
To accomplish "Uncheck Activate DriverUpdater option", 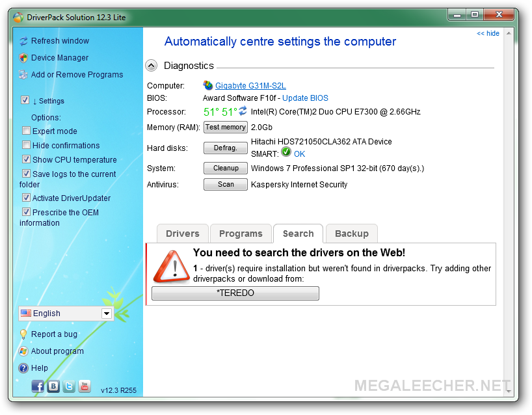I will coord(26,198).
